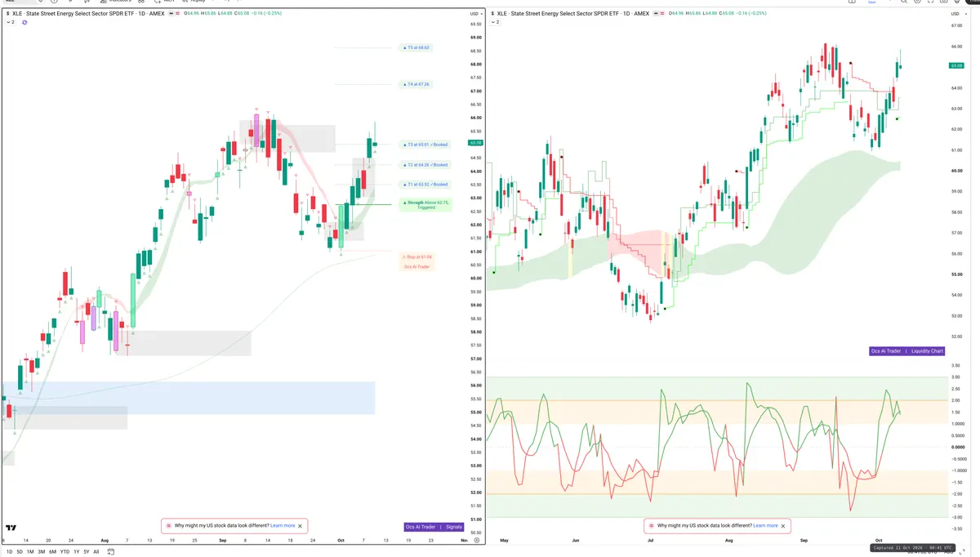Dismiss the right chart data notice
The image size is (980, 557).
783,526
